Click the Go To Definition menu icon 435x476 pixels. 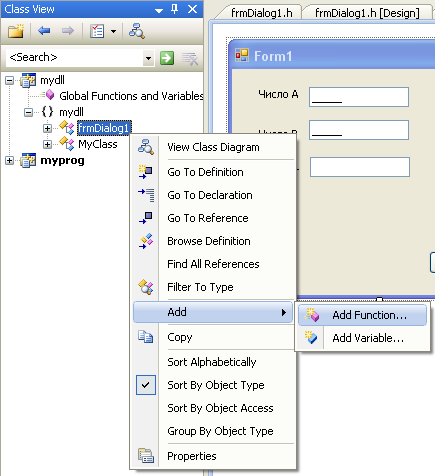point(146,172)
